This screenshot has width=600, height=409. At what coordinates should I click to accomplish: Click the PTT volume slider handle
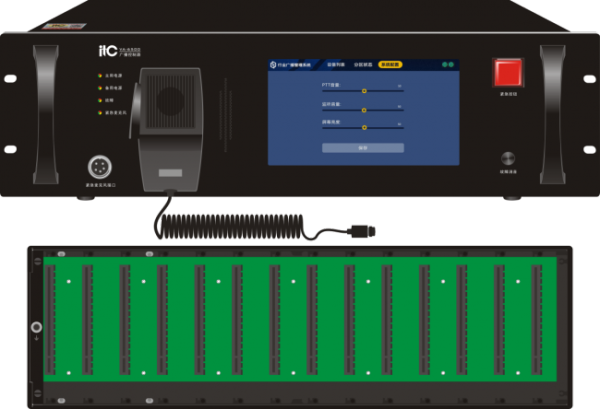point(364,91)
